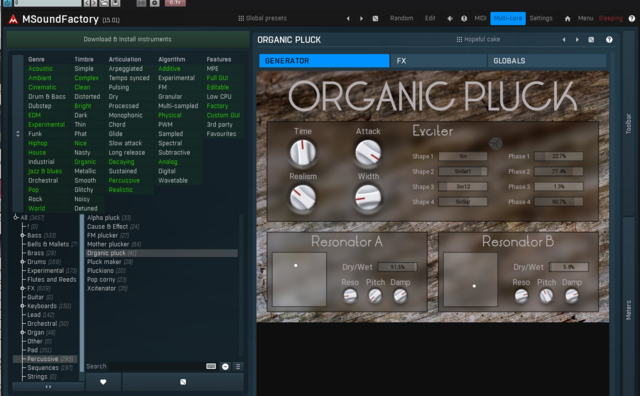Open the Shape 3 selector
Viewport: 640px width, 396px height.
pos(463,187)
